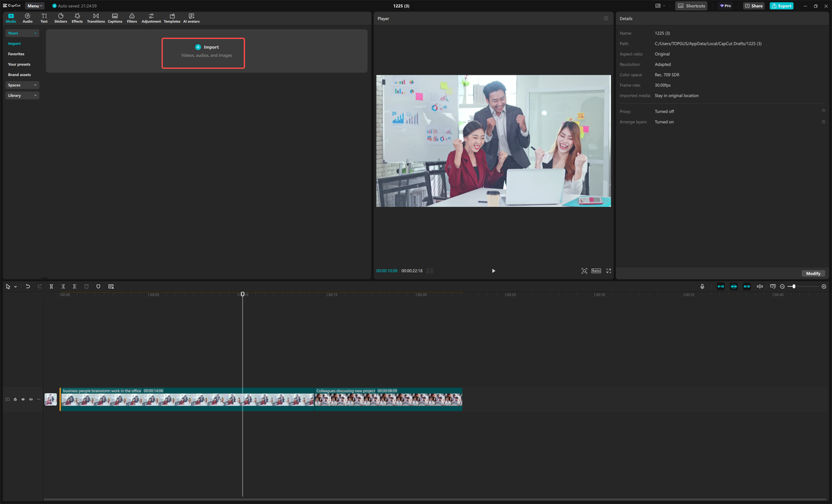Click the arrange layers settings icon

(x=824, y=121)
